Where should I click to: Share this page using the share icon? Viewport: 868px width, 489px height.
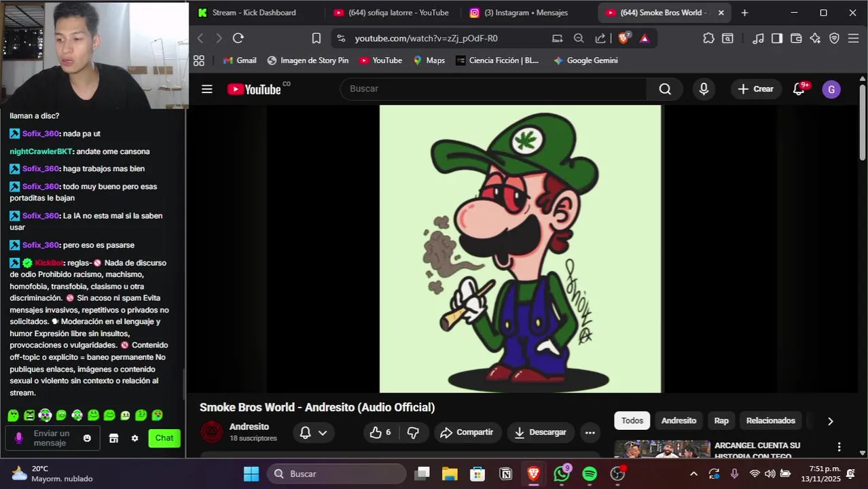[x=600, y=39]
